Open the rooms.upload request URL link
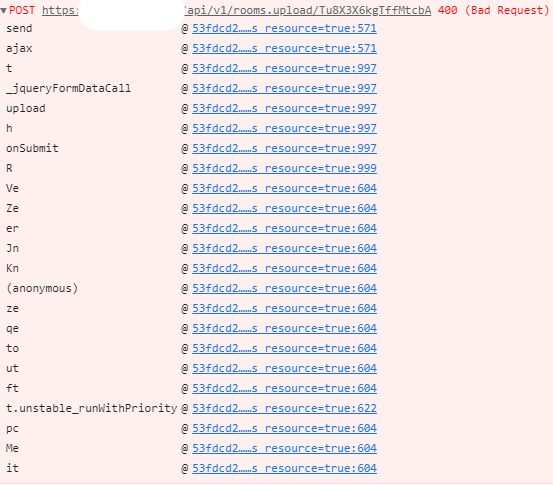 click(236, 10)
